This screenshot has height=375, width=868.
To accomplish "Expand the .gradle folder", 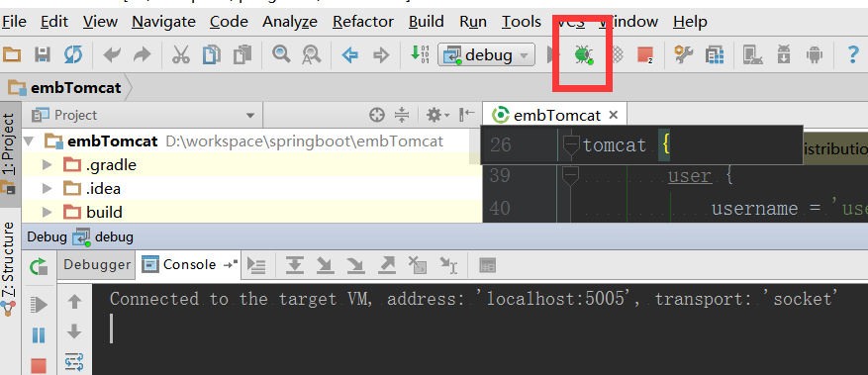I will 48,165.
